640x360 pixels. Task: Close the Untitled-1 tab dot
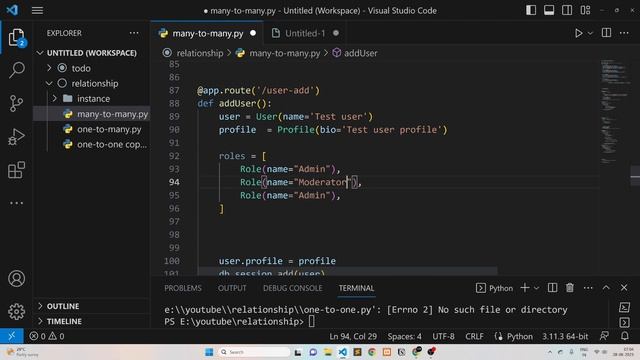336,33
